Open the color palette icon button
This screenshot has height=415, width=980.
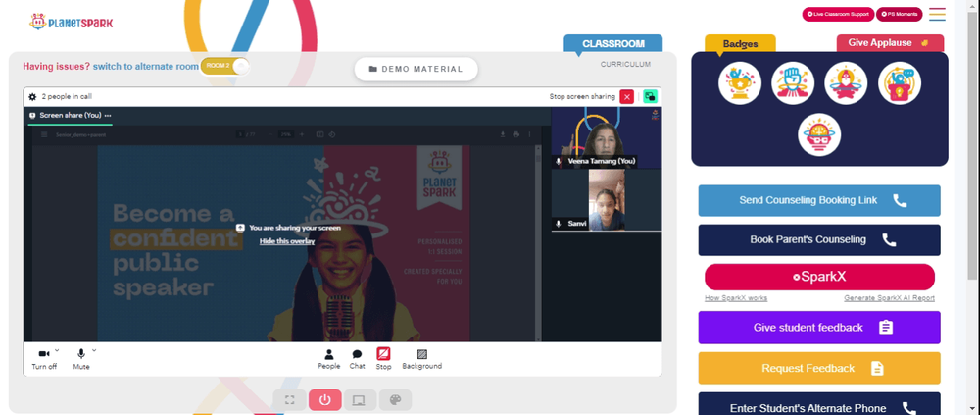(395, 400)
